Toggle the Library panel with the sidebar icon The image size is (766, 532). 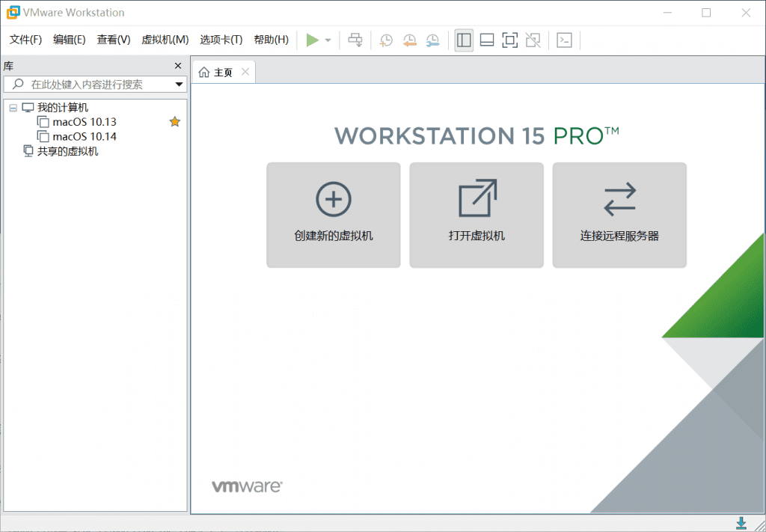point(463,40)
